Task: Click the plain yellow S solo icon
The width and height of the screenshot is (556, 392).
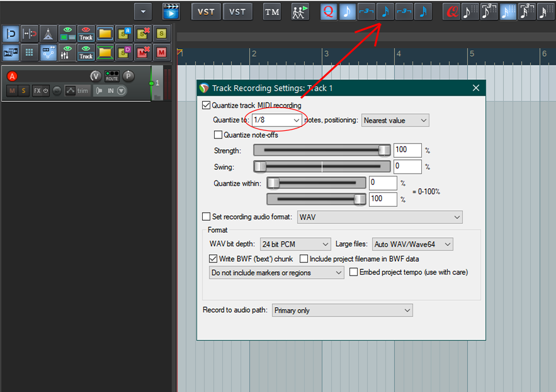Action: pyautogui.click(x=162, y=34)
